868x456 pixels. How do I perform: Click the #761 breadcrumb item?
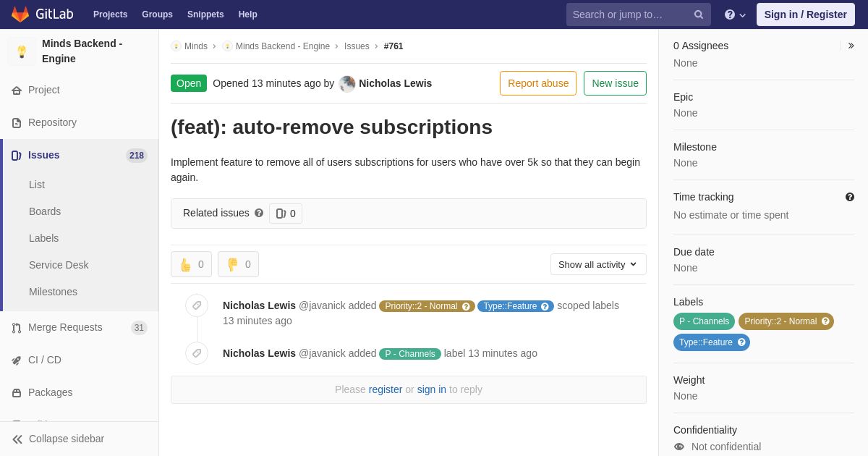click(393, 46)
